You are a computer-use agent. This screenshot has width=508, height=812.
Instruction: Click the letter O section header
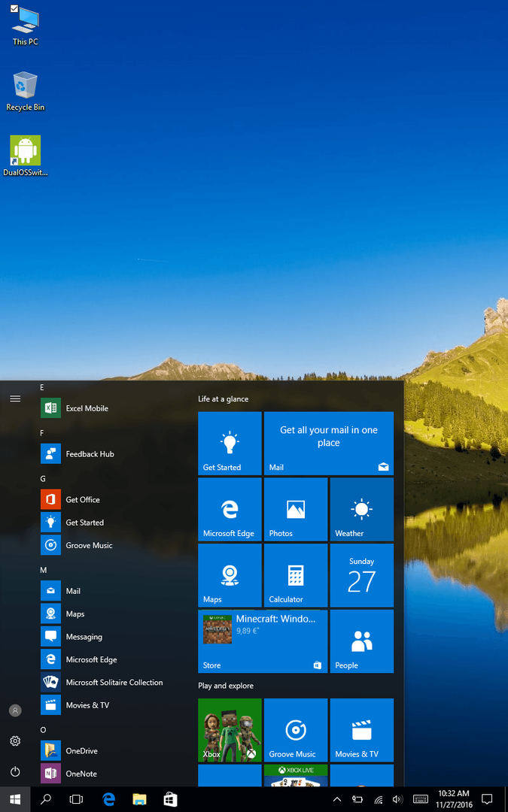(43, 729)
